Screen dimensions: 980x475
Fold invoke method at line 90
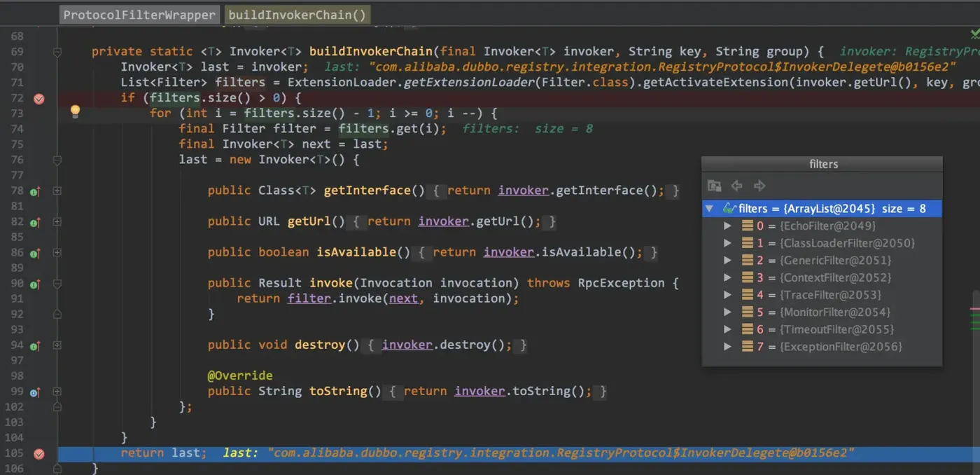(x=57, y=284)
